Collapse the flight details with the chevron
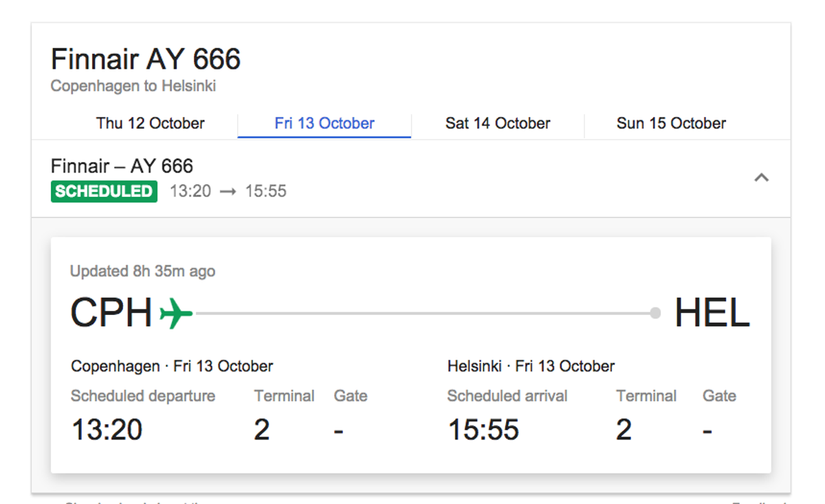 [761, 177]
